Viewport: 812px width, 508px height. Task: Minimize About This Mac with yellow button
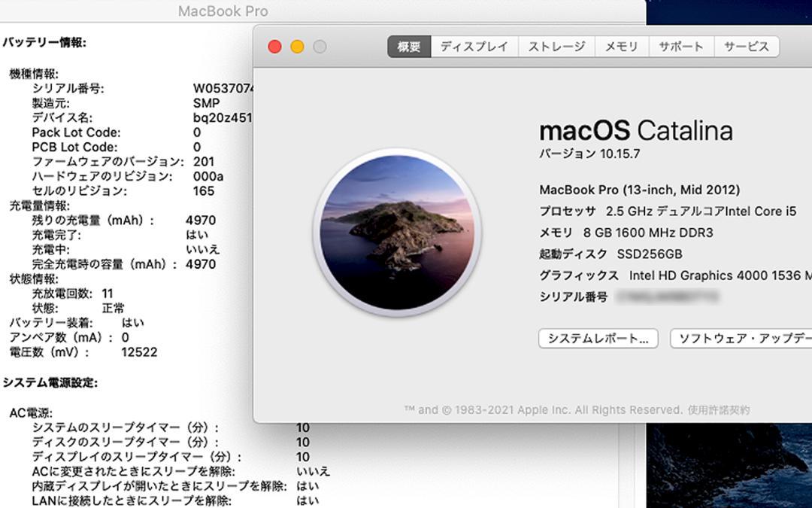[297, 47]
